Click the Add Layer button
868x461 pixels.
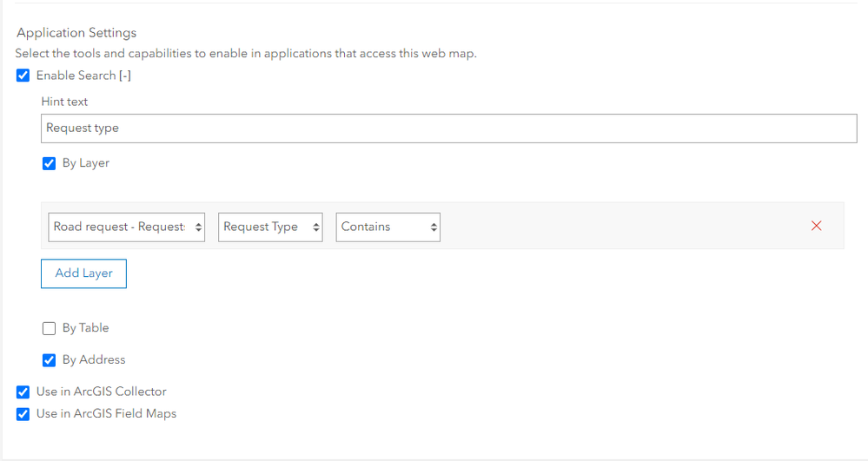(83, 273)
